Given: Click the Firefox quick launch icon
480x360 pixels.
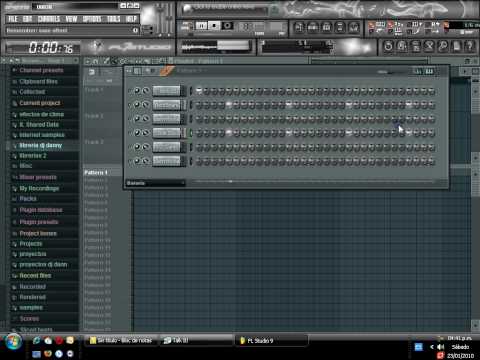Looking at the screenshot, I should coord(48,353).
